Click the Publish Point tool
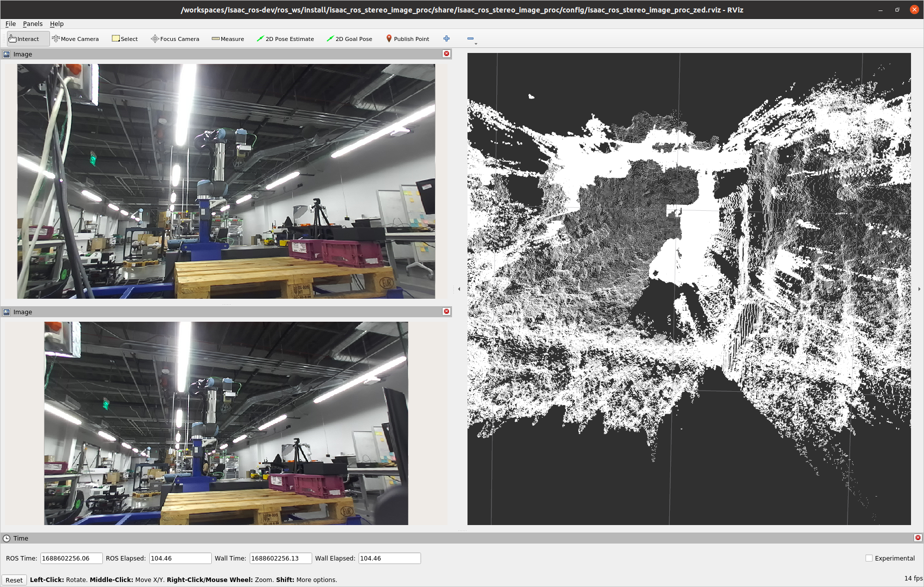924x587 pixels. tap(408, 39)
